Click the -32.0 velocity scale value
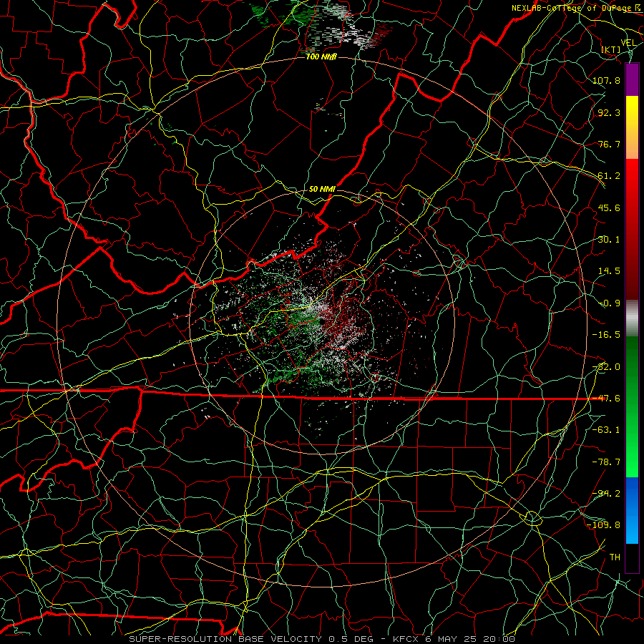 point(606,366)
